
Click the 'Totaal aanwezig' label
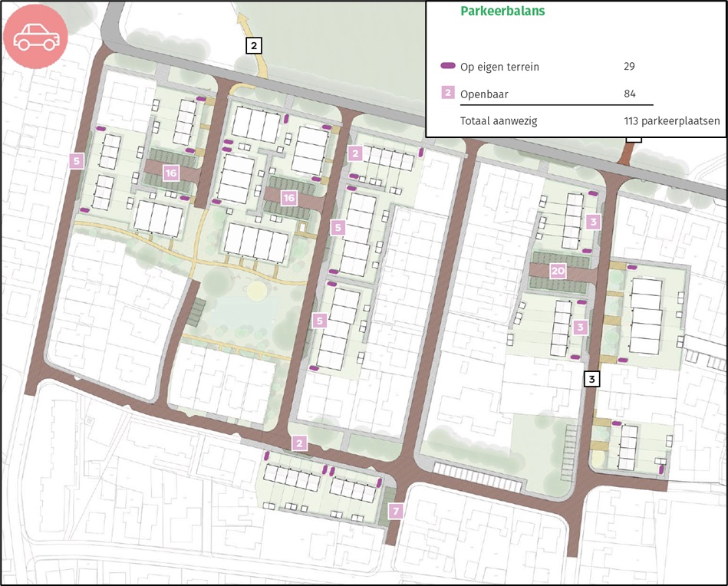tap(499, 121)
